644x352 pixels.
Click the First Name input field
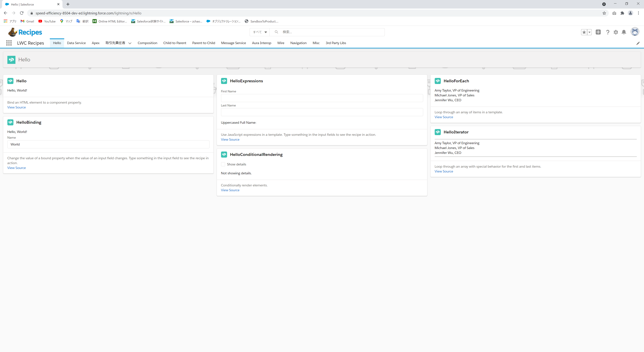tap(322, 98)
